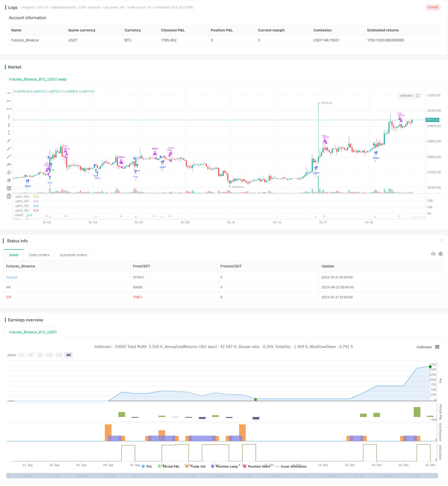448x486 pixels.
Task: Click the commission value USDT:49.75831
Action: pyautogui.click(x=326, y=40)
